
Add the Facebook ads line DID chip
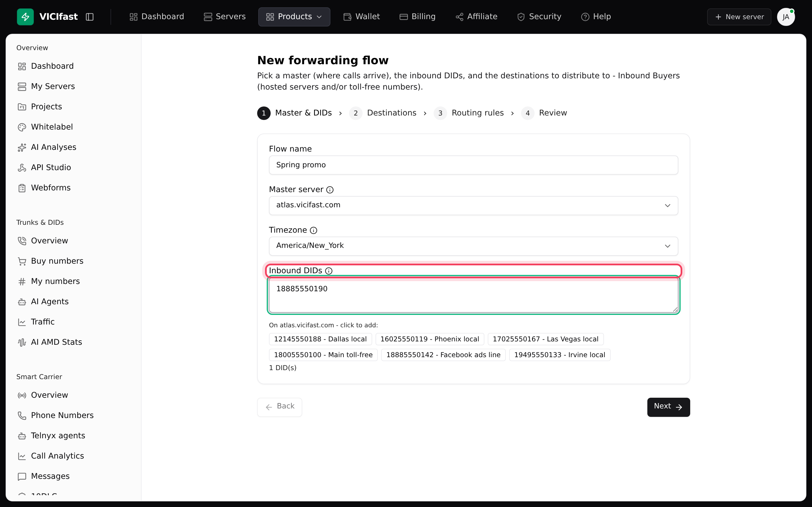(443, 355)
